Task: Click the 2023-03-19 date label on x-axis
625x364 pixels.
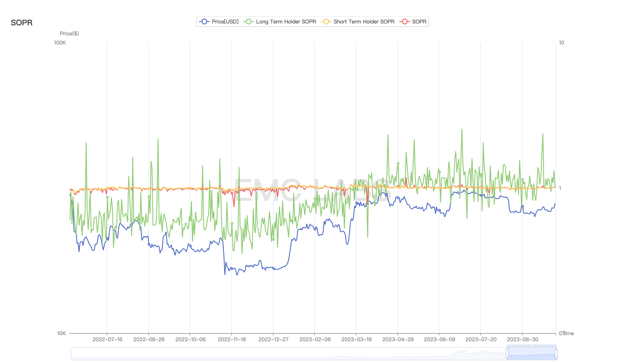Action: (356, 339)
